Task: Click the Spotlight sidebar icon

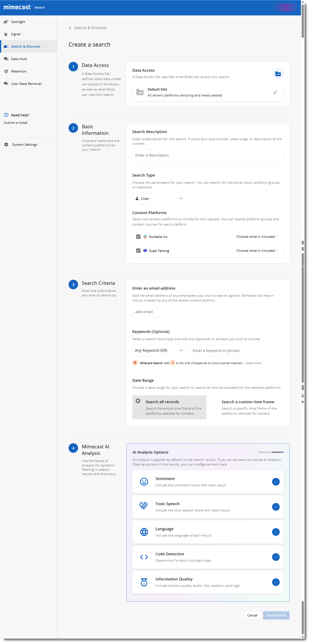Action: [6, 22]
